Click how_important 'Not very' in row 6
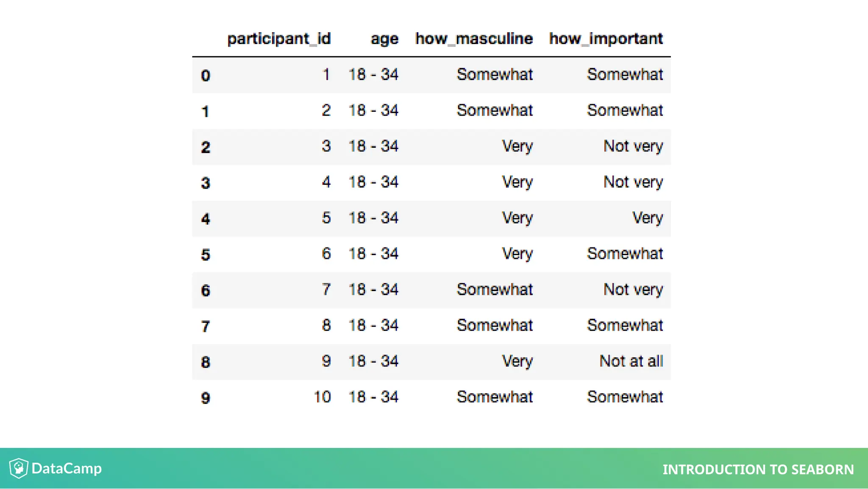 [x=633, y=289]
